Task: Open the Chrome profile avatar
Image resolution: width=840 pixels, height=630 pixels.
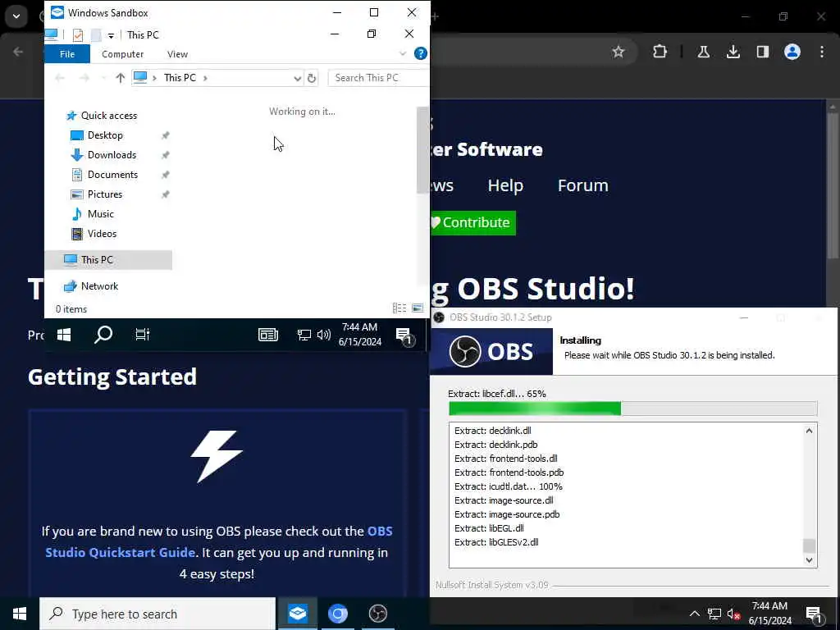Action: pos(792,52)
